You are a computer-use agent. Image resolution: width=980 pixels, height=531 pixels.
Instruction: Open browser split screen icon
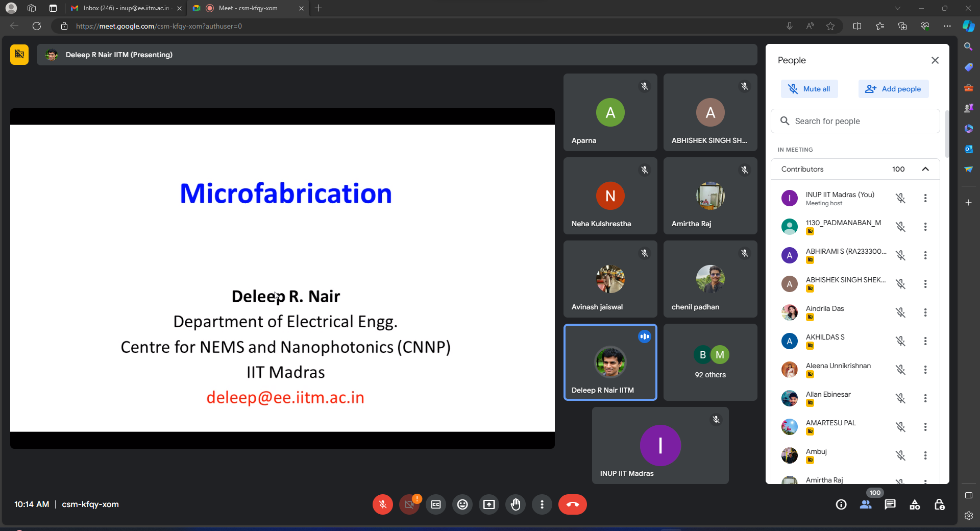tap(857, 26)
